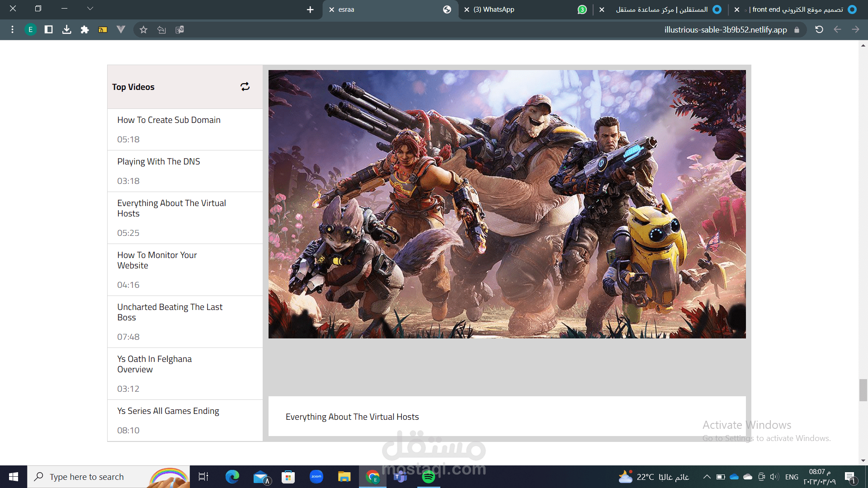
Task: Click the Top Videos heading
Action: 133,87
